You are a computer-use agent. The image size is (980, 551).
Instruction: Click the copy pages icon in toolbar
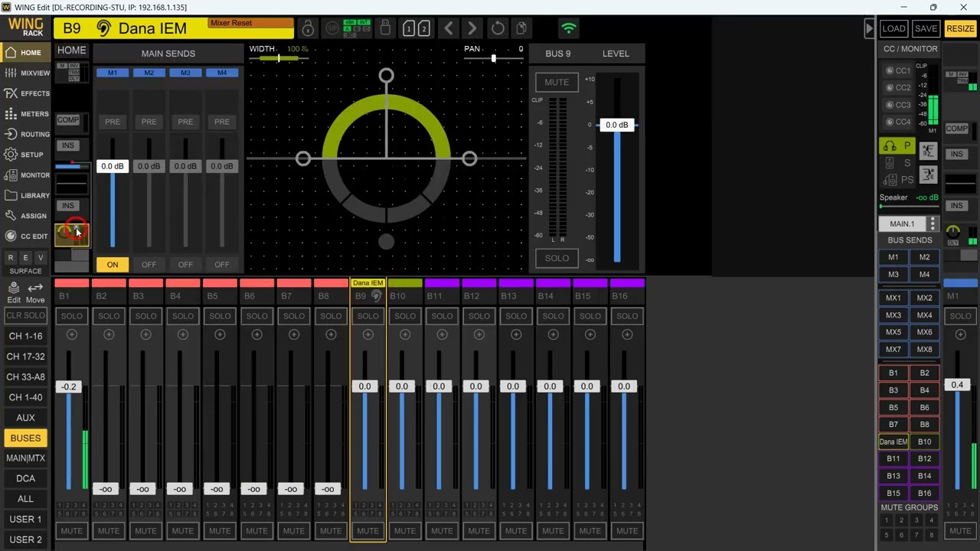pos(521,28)
